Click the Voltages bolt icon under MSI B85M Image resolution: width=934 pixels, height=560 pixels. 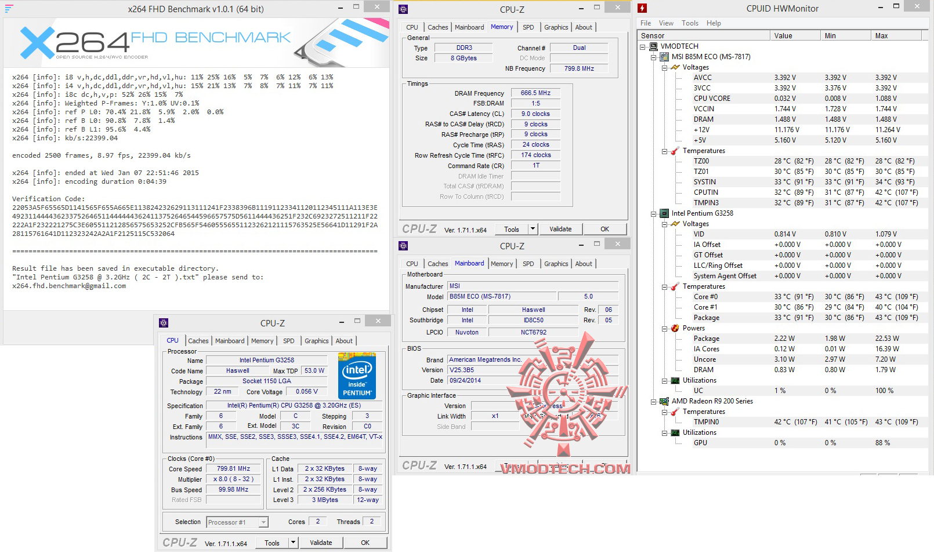(675, 67)
